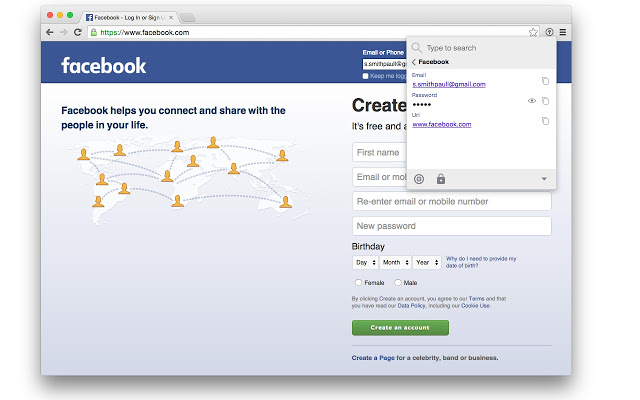This screenshot has height=400, width=640.
Task: Open a new tab with the blank tab button
Action: coord(187,18)
